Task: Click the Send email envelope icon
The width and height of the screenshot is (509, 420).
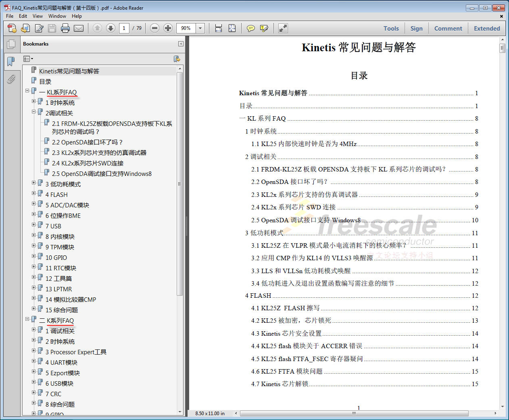Action: tap(79, 28)
